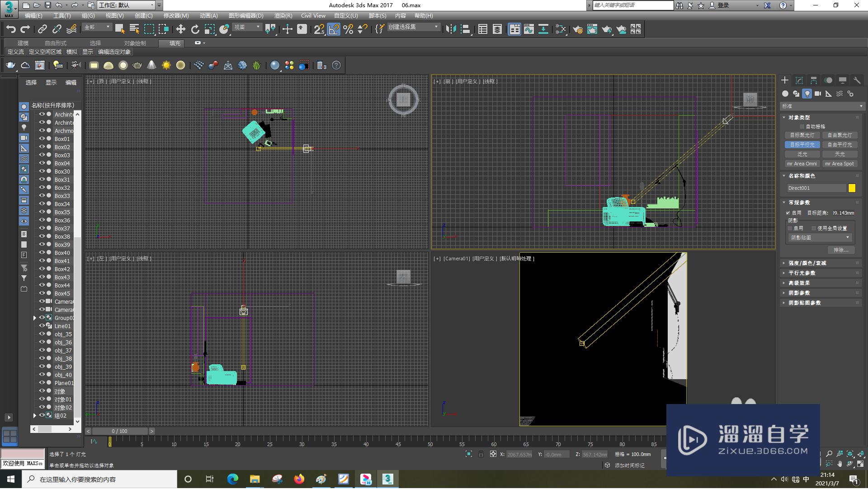Click the yellow object color swatch
868x489 pixels.
(852, 188)
